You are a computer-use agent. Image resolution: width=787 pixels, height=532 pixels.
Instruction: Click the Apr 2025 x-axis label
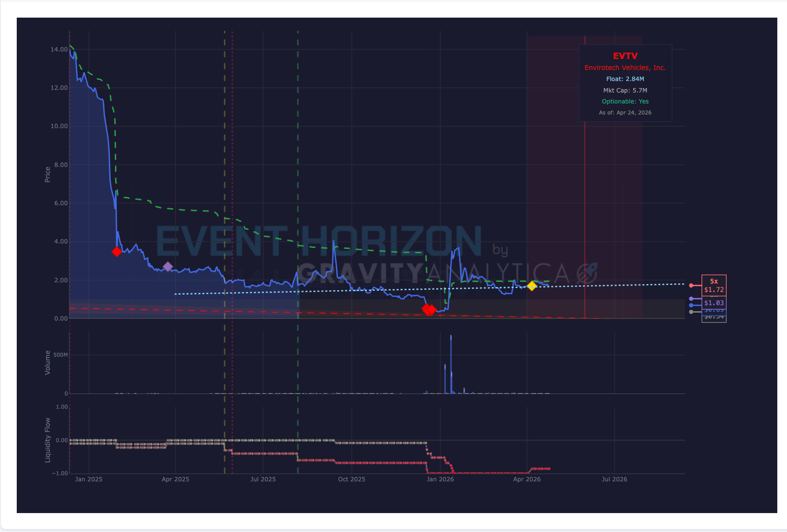point(175,479)
